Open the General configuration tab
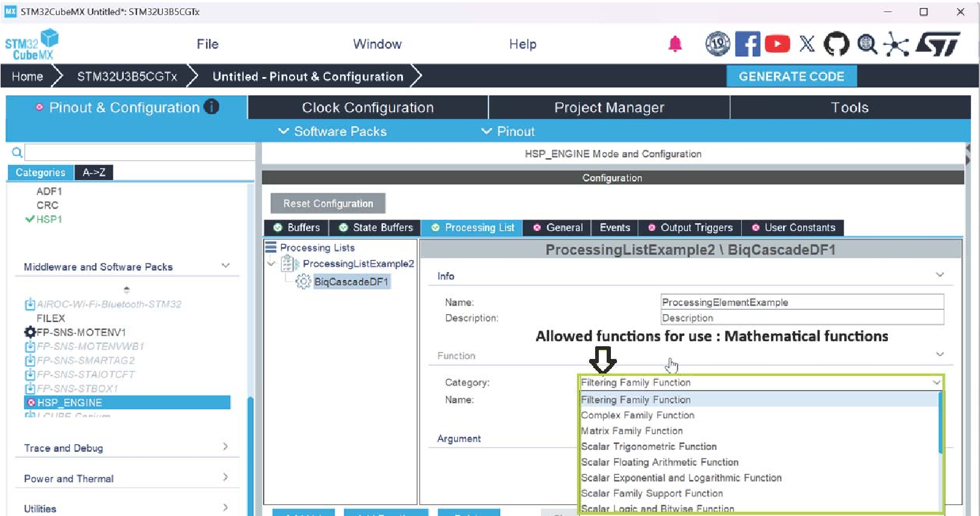Image resolution: width=980 pixels, height=516 pixels. [557, 227]
